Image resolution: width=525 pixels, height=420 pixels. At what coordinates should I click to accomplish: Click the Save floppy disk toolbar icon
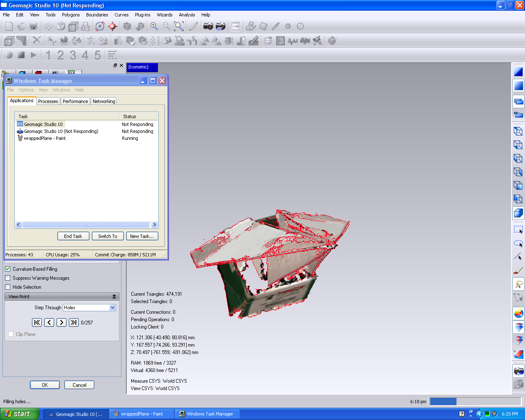point(33,26)
